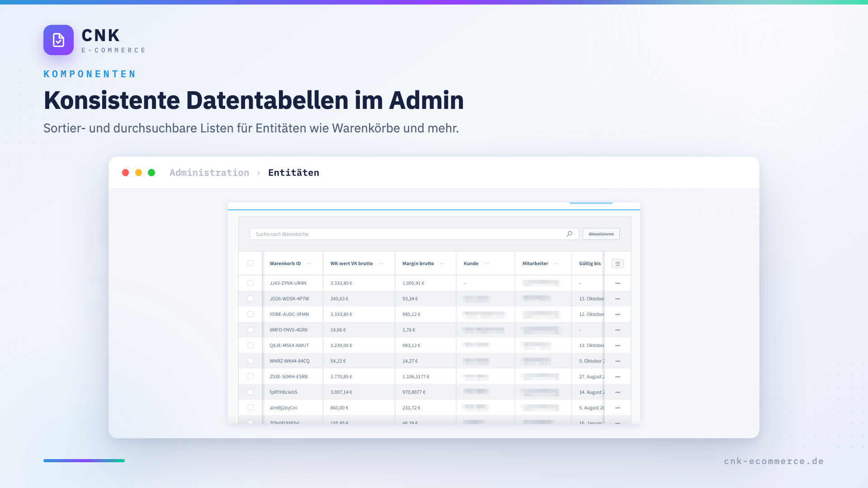
Task: Click value 349,63 €
Action: tap(340, 299)
